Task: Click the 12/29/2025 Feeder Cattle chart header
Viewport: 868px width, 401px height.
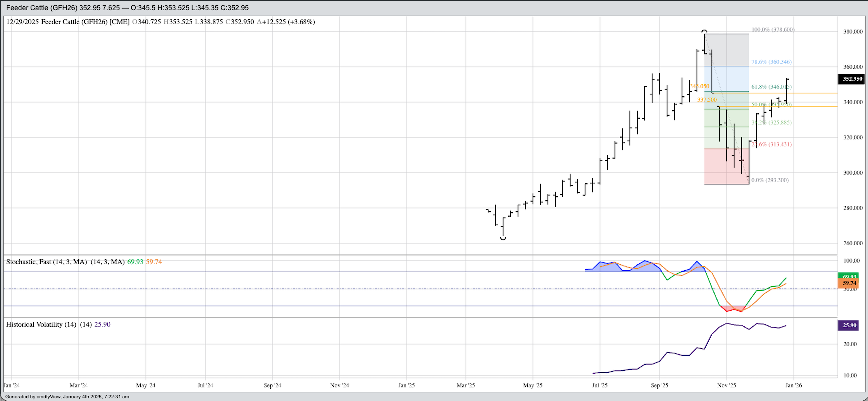Action: [68, 22]
